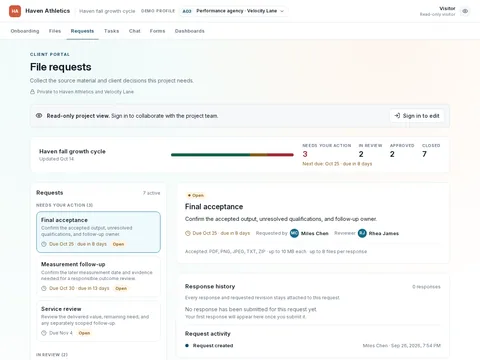This screenshot has width=480, height=360.
Task: Open the Dashboards tab
Action: click(190, 31)
